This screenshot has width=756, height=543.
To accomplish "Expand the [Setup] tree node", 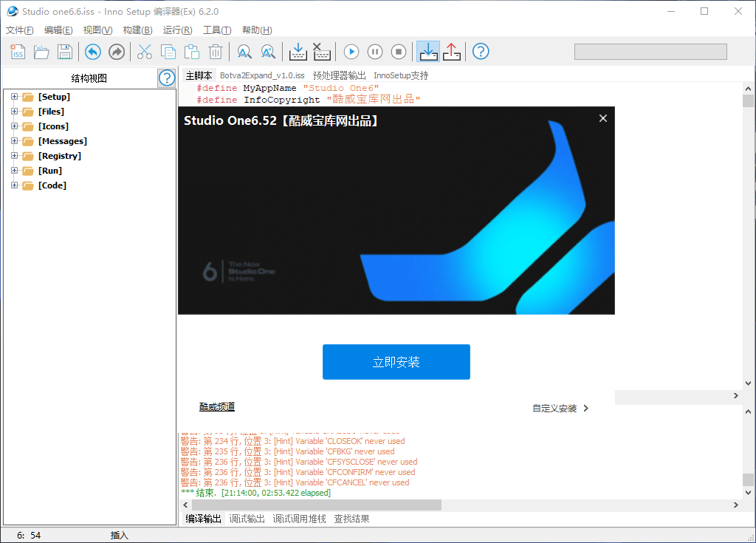I will coord(15,97).
